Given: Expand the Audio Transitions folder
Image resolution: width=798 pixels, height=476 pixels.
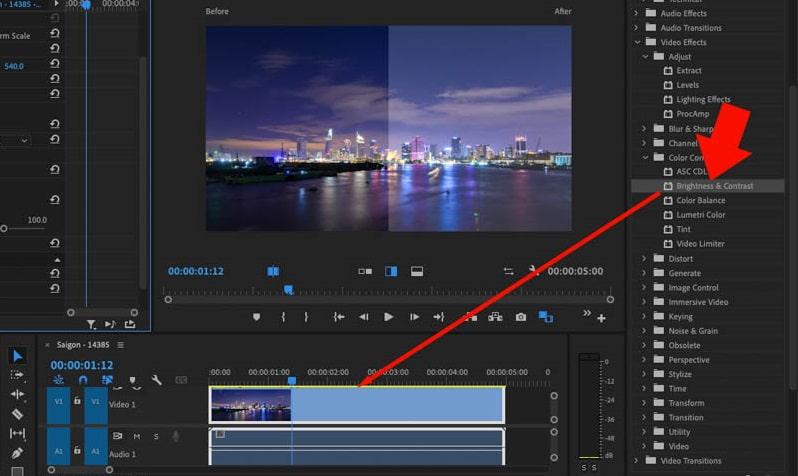Looking at the screenshot, I should point(636,27).
